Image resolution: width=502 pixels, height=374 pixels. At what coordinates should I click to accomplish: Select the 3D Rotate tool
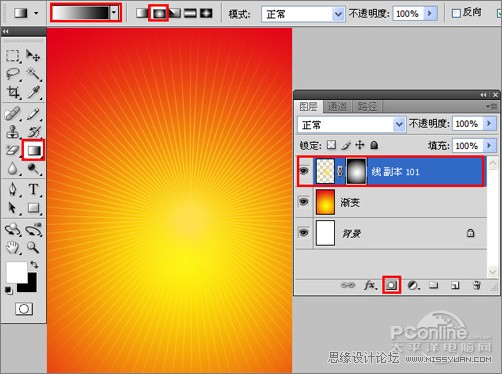click(x=13, y=229)
